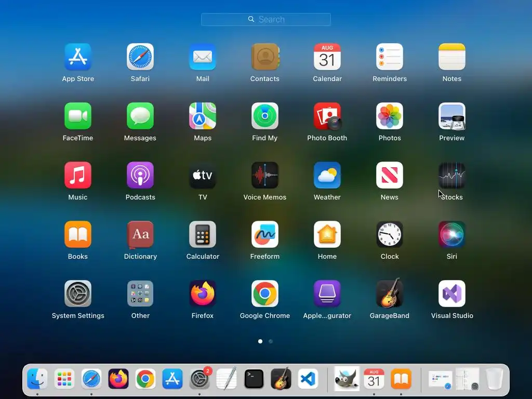Open Books in Launchpad grid
Viewport: 532px width, 399px height.
tap(78, 234)
